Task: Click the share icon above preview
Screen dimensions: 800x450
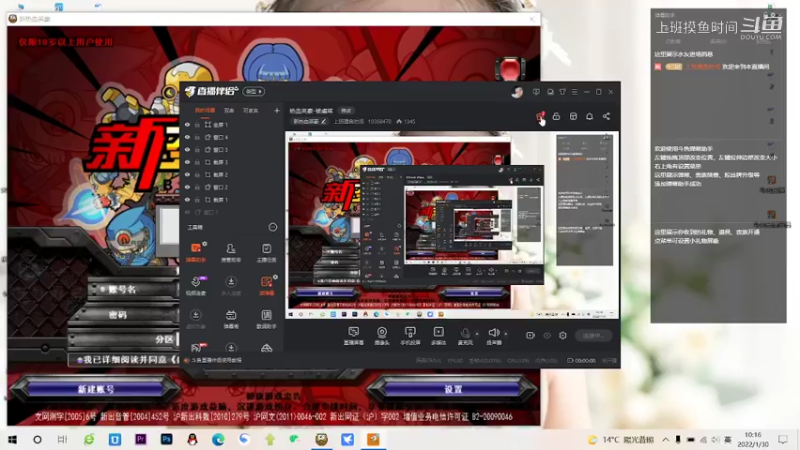Action: (x=606, y=116)
